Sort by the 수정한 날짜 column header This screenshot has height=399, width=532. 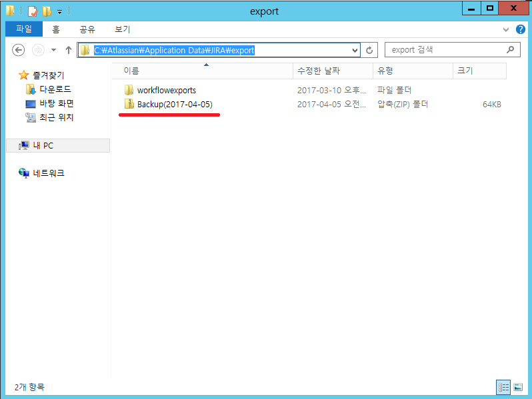pos(333,71)
